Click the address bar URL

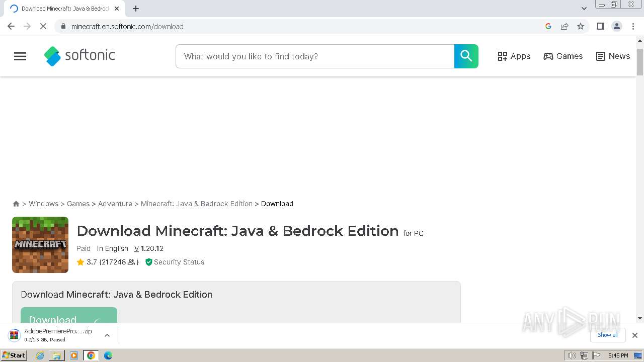tap(127, 27)
